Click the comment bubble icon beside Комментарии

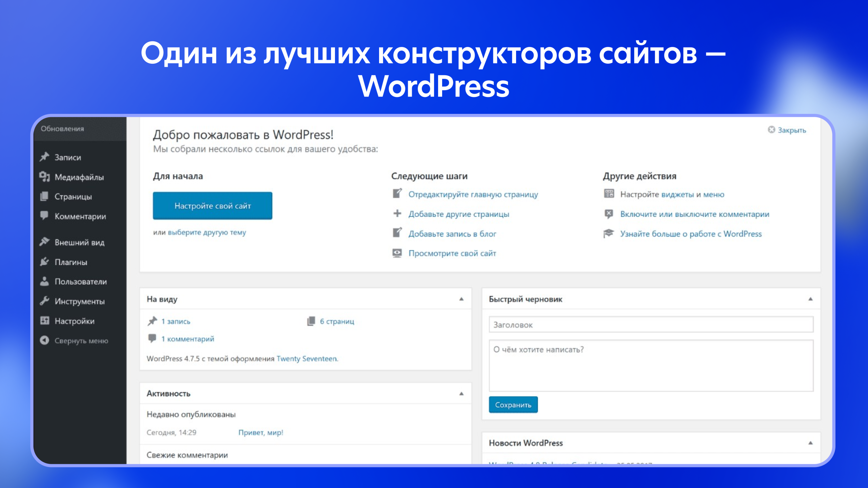coord(44,216)
